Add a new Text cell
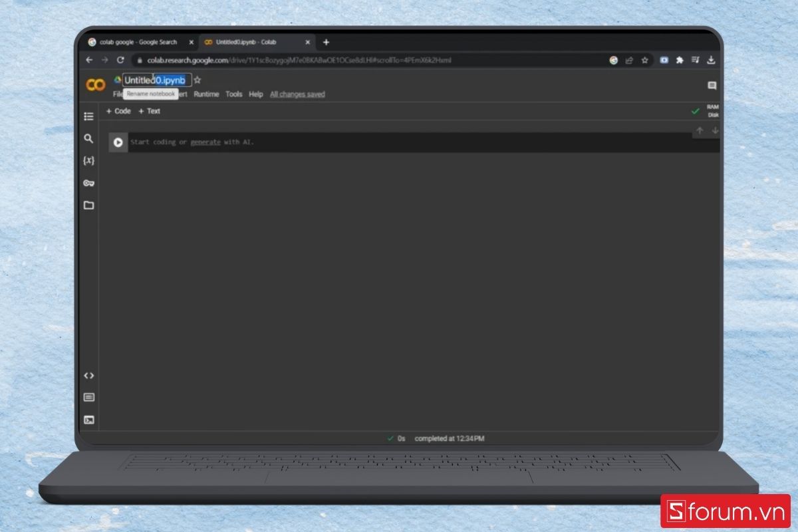Image resolution: width=798 pixels, height=532 pixels. point(149,111)
